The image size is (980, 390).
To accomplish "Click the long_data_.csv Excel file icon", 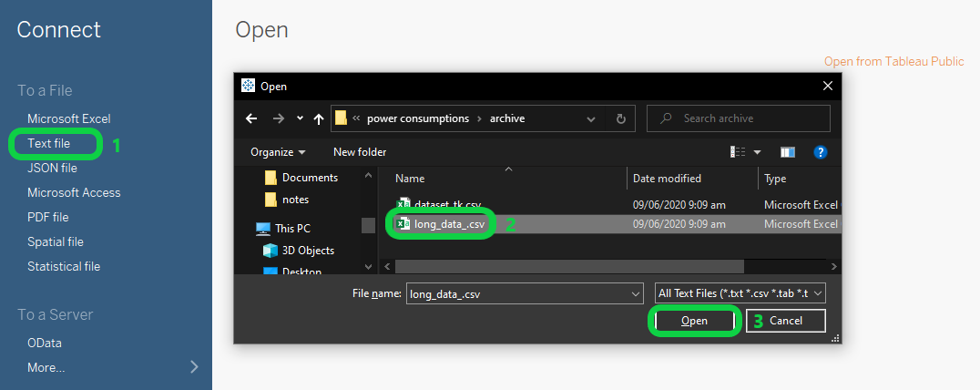I will 403,224.
